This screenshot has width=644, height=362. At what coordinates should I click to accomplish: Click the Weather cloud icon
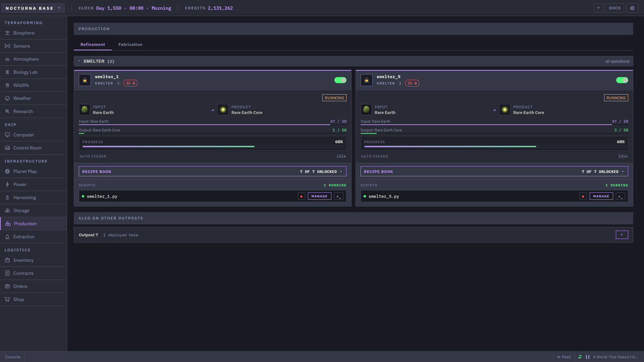tap(7, 98)
